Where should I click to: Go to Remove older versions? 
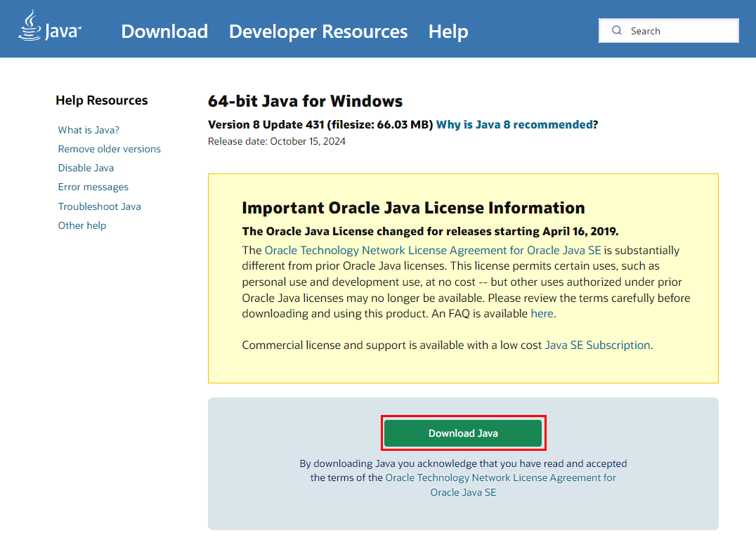109,149
